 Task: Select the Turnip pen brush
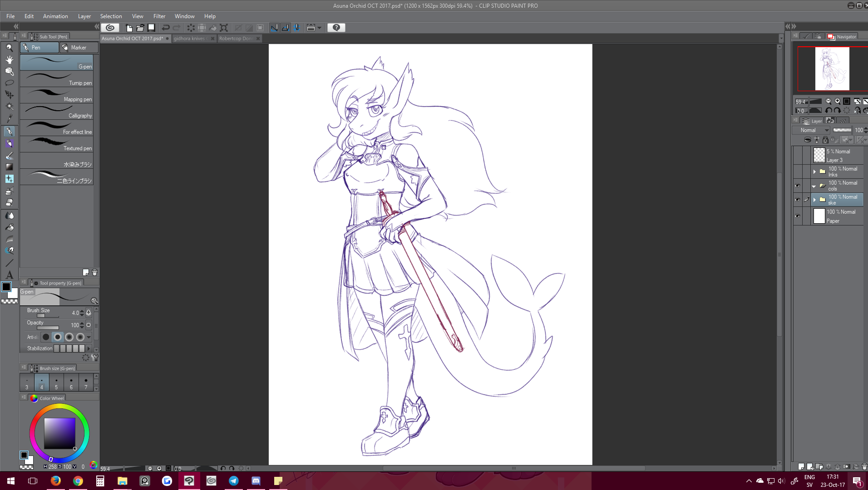[x=56, y=79]
